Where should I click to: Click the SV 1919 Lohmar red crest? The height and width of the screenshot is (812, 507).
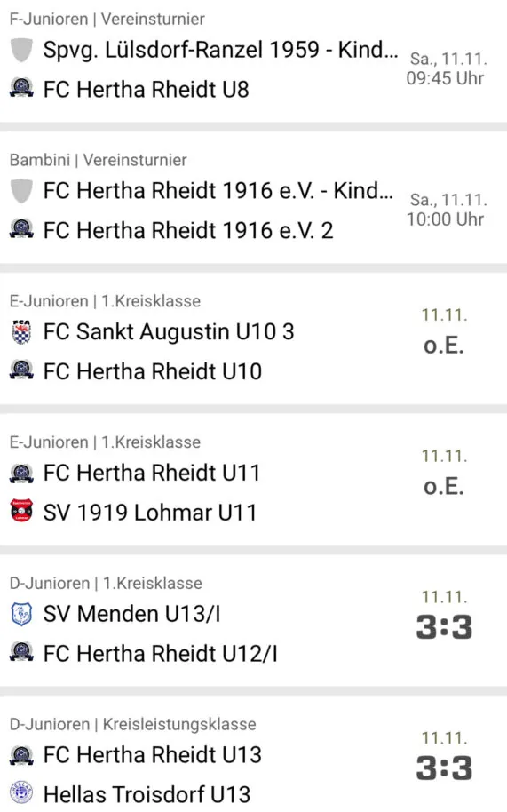coord(21,511)
